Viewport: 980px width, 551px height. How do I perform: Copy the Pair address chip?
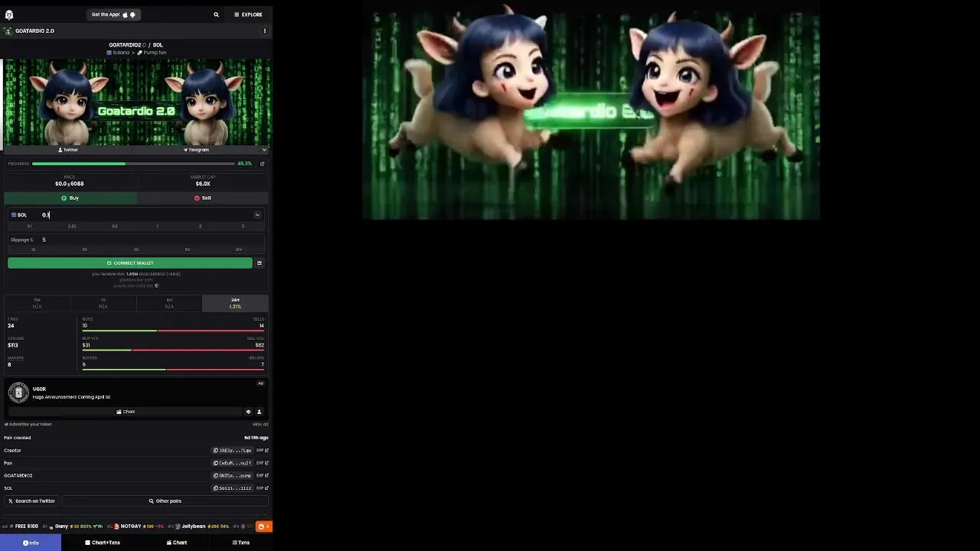[x=232, y=463]
